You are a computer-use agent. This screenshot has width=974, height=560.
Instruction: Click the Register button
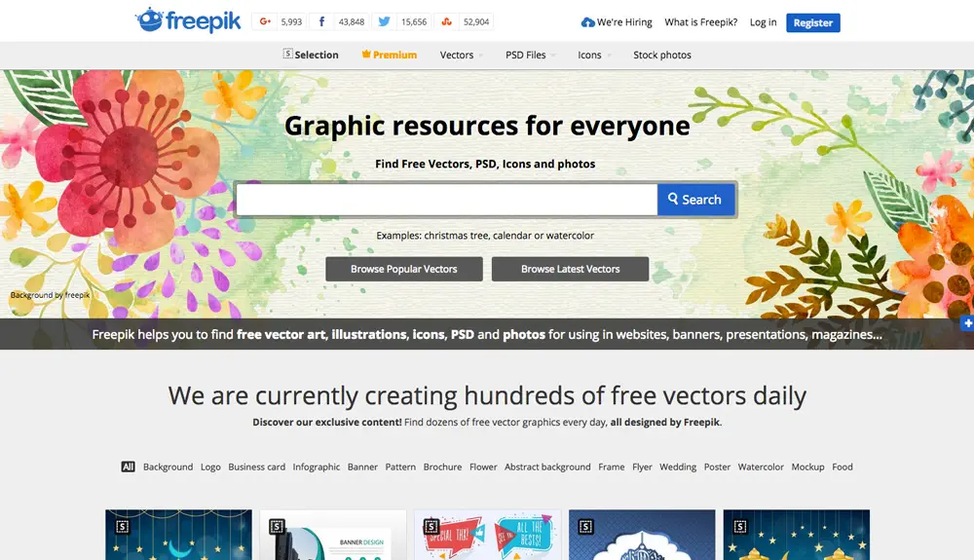[x=813, y=23]
